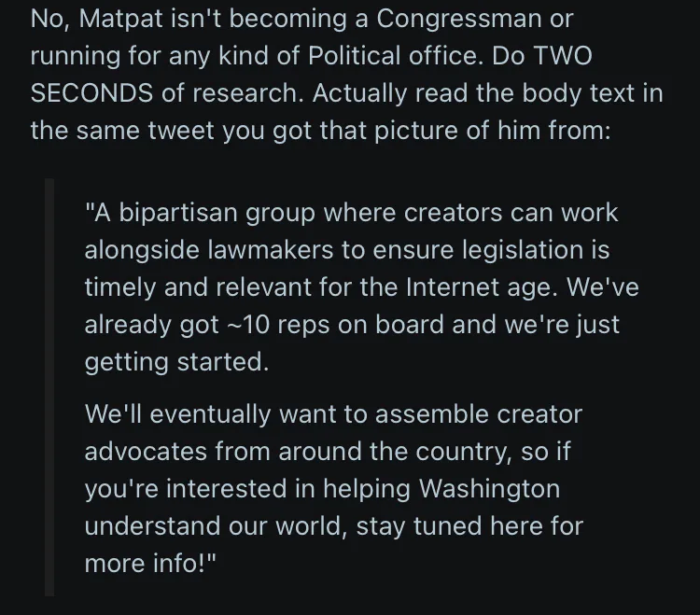Click the word "advocates" in the quote
This screenshot has width=700, height=615.
pos(146,451)
